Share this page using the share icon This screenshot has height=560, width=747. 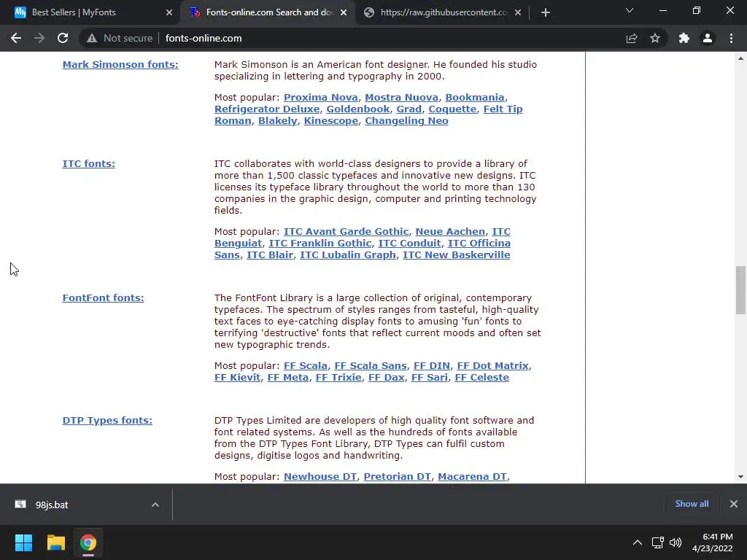632,38
